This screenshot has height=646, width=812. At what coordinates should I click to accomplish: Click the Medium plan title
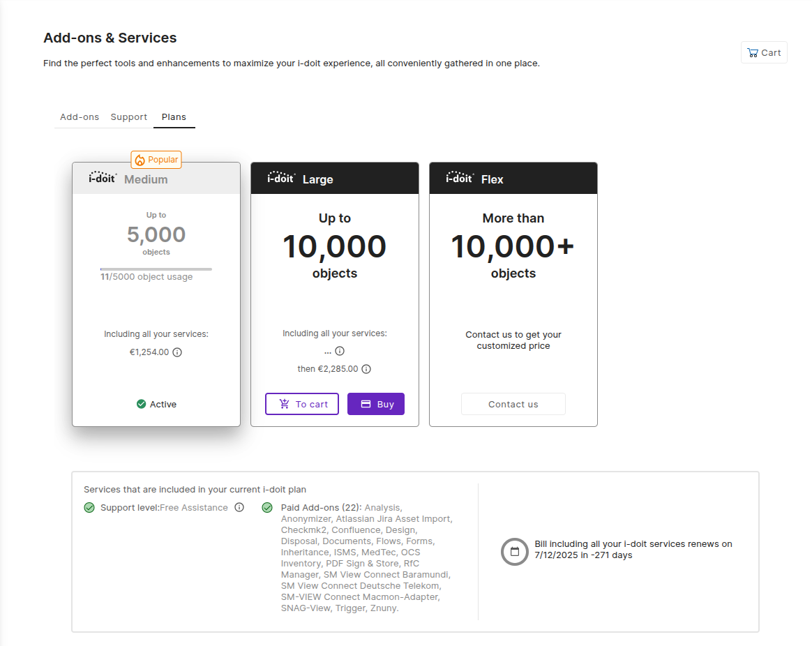point(146,179)
